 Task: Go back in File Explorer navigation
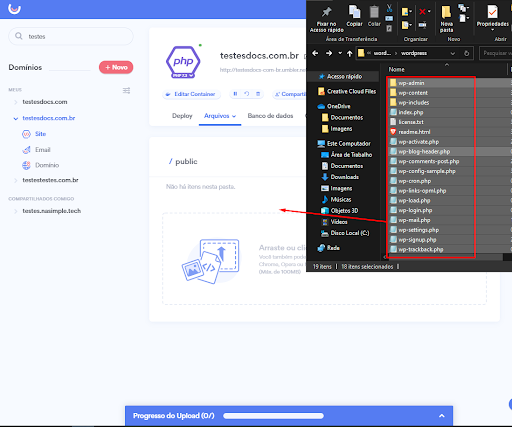click(x=315, y=53)
